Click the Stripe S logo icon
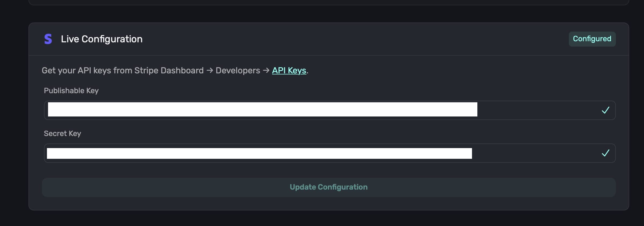The width and height of the screenshot is (644, 226). [48, 39]
